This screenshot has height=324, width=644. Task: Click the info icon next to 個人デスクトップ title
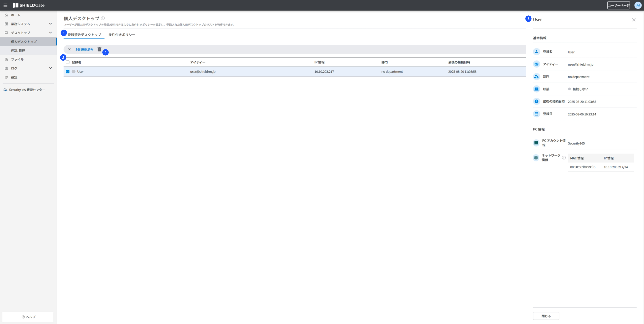click(x=103, y=18)
